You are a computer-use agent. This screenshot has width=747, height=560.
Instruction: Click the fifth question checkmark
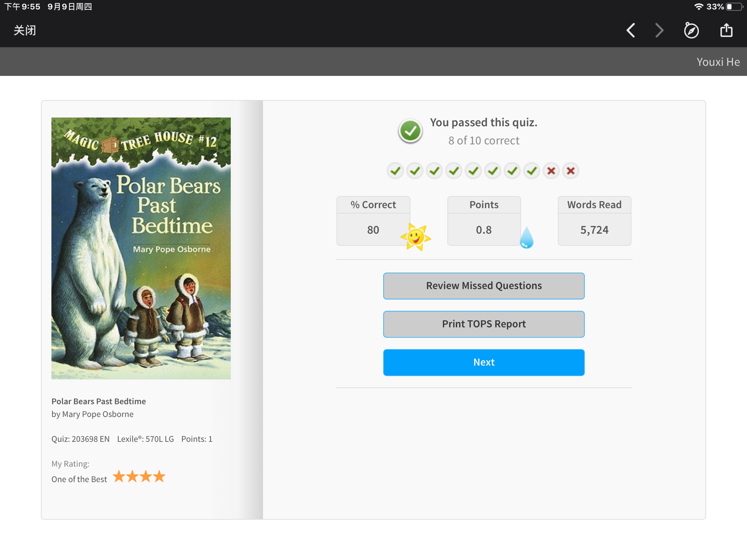click(x=473, y=171)
